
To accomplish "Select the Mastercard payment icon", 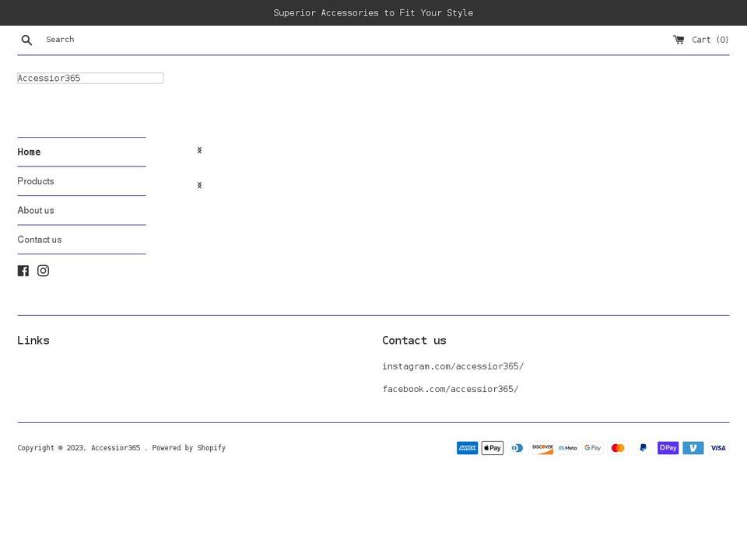I will [618, 447].
